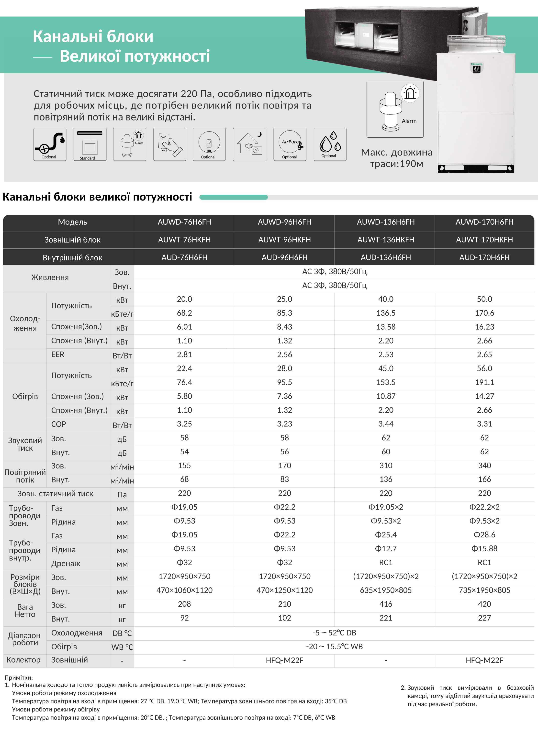Select the indoor weight value 227
The image size is (538, 756).
pyautogui.click(x=484, y=618)
